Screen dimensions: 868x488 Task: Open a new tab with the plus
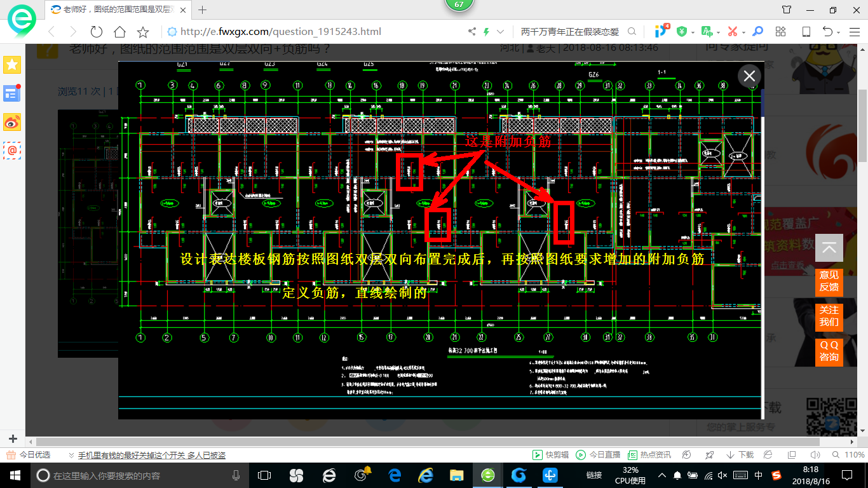(203, 10)
